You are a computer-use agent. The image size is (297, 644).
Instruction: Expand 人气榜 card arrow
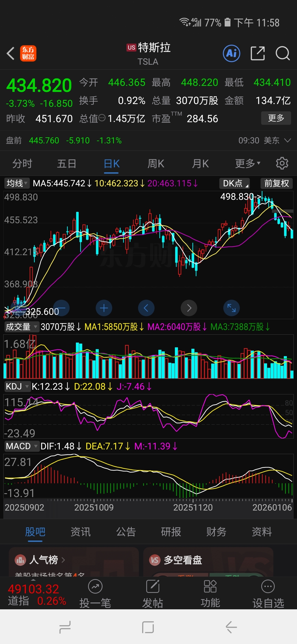tap(63, 560)
